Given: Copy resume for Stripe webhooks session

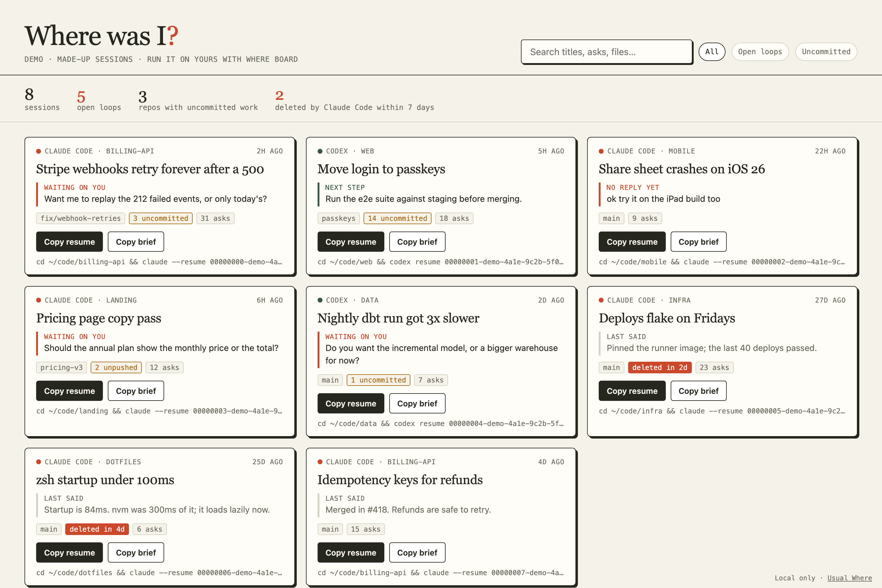Looking at the screenshot, I should click(70, 242).
